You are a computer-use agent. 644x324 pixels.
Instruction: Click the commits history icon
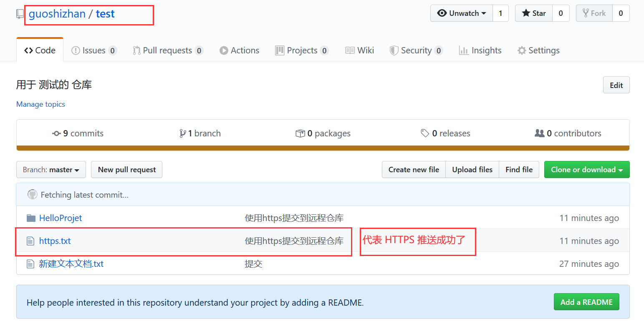click(x=56, y=133)
